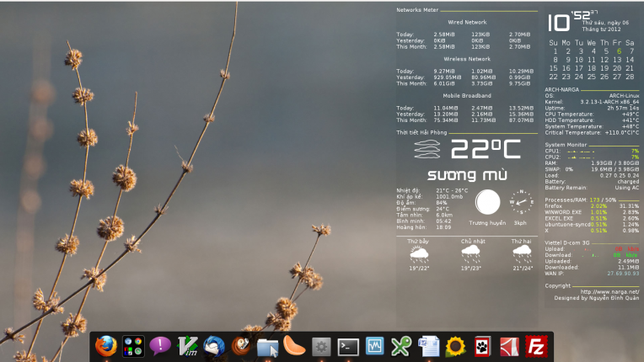Screen dimensions: 644x362
Task: Open the document writer icon in dock
Action: pyautogui.click(x=428, y=346)
